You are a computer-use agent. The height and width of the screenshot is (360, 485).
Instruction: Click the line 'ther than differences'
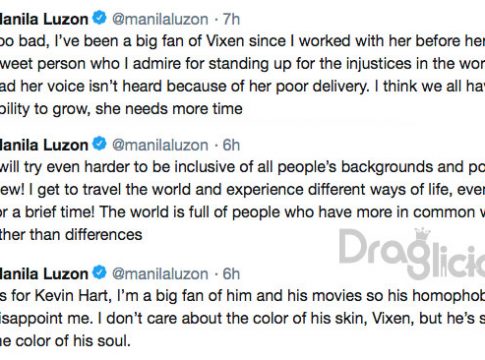(x=71, y=235)
